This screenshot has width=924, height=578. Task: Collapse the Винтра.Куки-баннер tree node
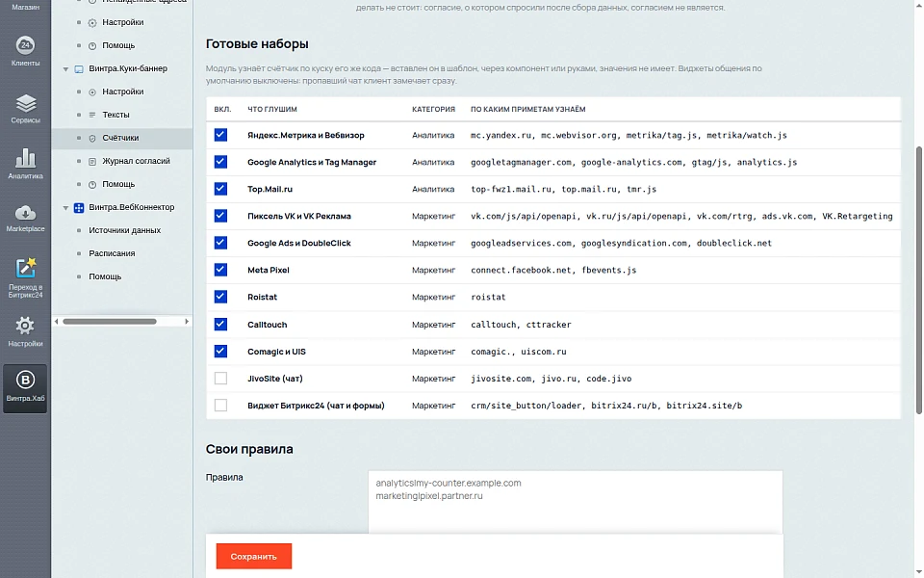tap(65, 69)
